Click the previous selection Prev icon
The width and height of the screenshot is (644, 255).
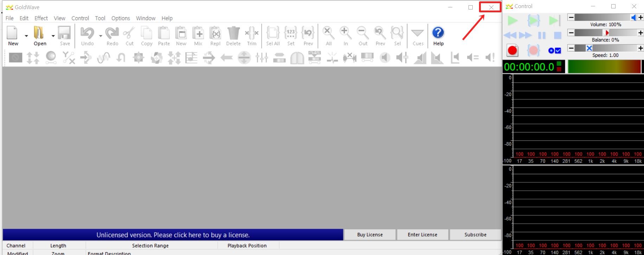point(308,33)
